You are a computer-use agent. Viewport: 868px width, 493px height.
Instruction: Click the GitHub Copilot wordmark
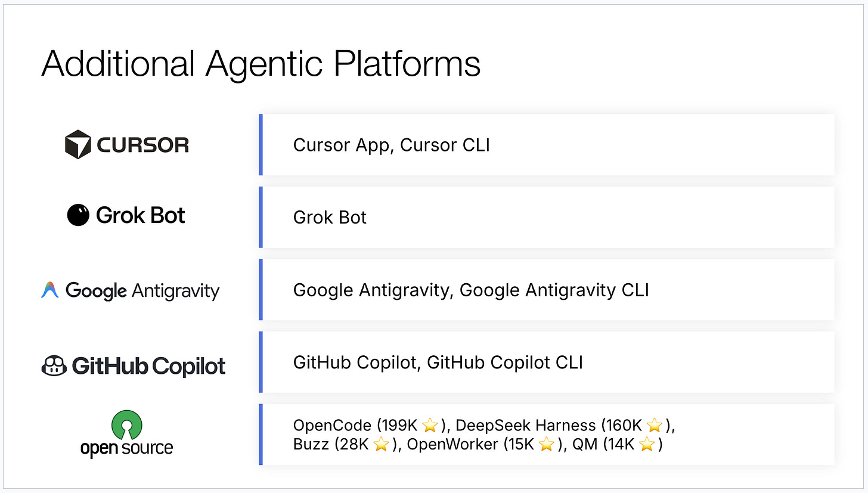[149, 366]
